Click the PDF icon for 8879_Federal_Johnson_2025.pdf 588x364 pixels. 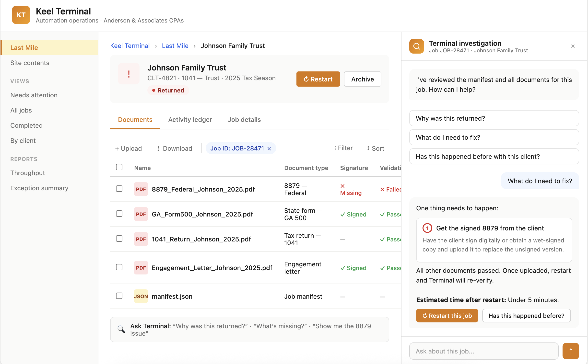[141, 189]
